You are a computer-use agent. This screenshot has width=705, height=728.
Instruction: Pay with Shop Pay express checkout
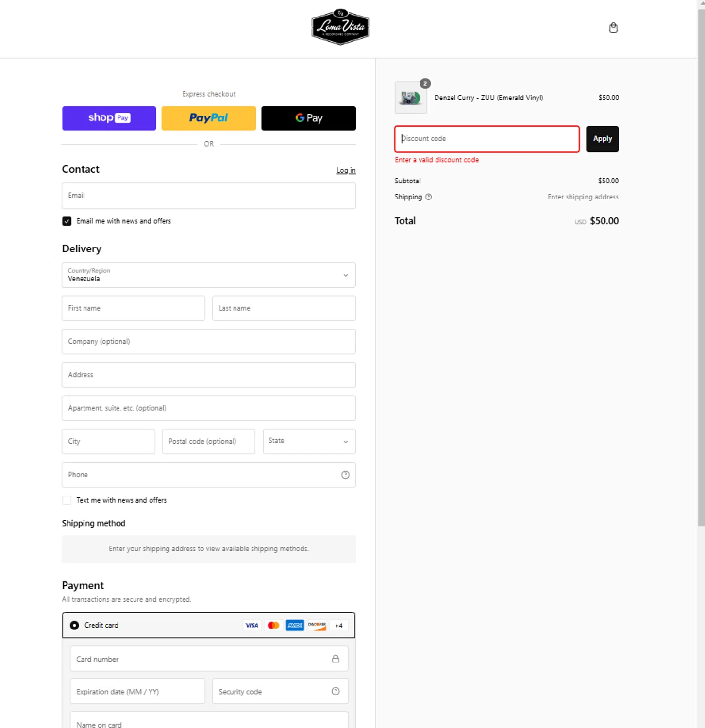point(109,118)
